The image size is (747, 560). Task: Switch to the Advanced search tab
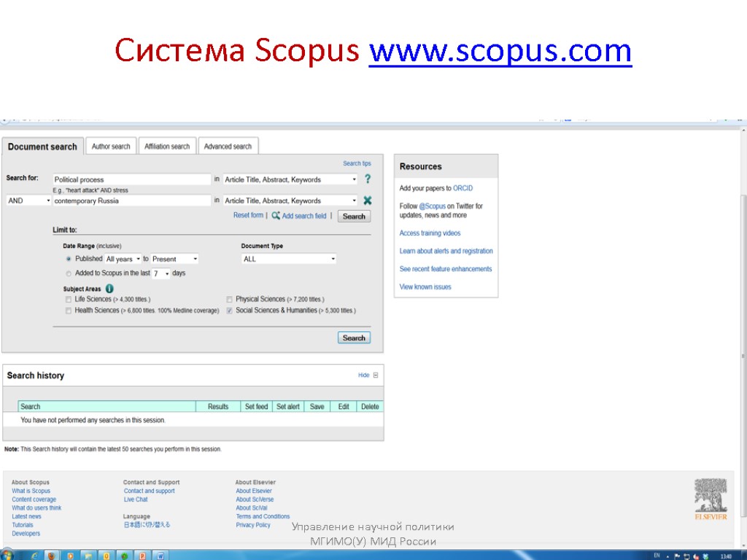click(x=228, y=146)
